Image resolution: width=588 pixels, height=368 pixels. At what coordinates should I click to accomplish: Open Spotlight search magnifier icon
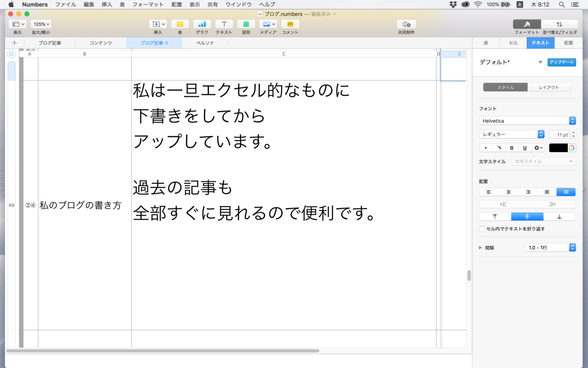[x=562, y=4]
